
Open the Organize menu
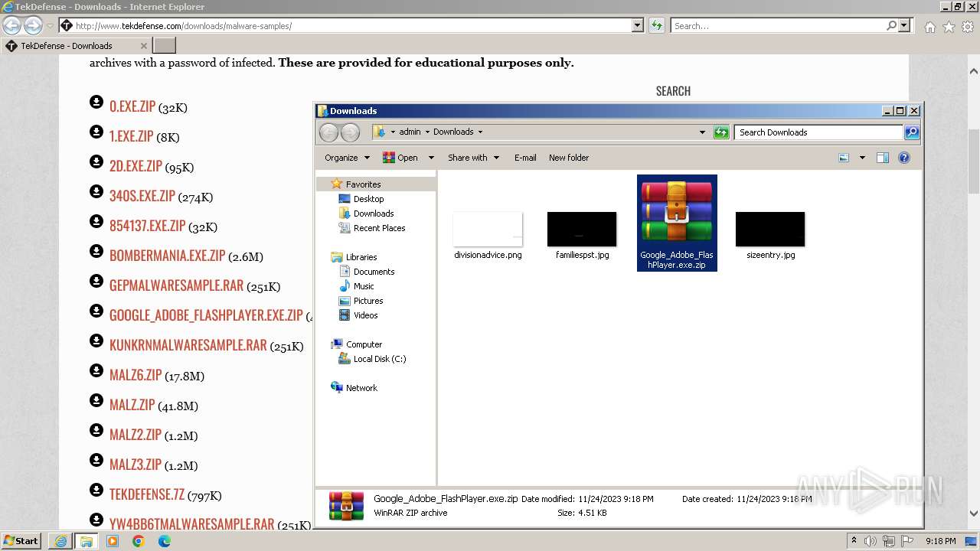[347, 158]
